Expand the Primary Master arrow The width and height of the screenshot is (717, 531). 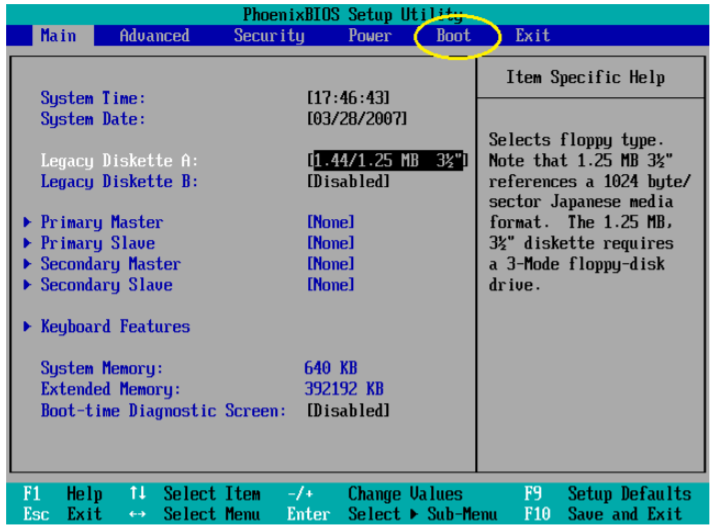click(x=27, y=222)
